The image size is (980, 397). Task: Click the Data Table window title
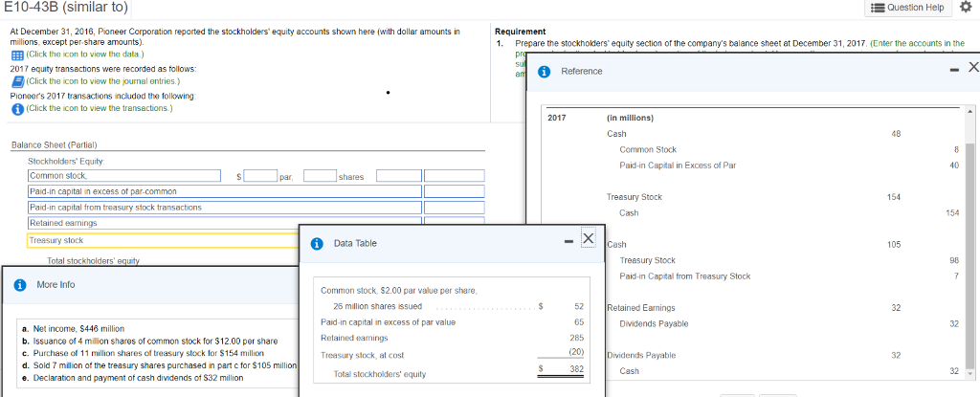pos(355,243)
